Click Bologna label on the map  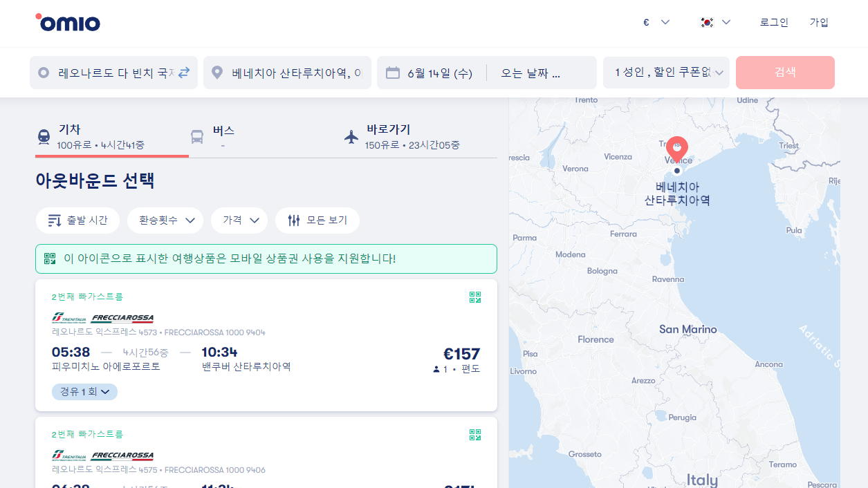pos(602,271)
